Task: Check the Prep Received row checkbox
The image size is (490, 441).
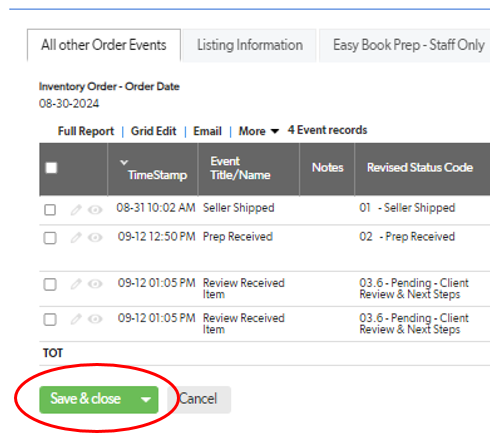Action: [50, 238]
